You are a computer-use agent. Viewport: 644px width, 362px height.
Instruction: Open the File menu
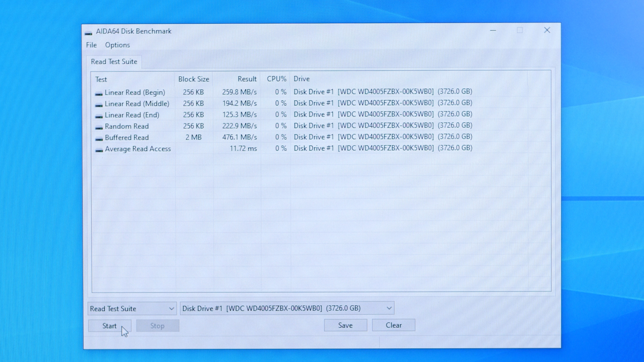tap(91, 45)
